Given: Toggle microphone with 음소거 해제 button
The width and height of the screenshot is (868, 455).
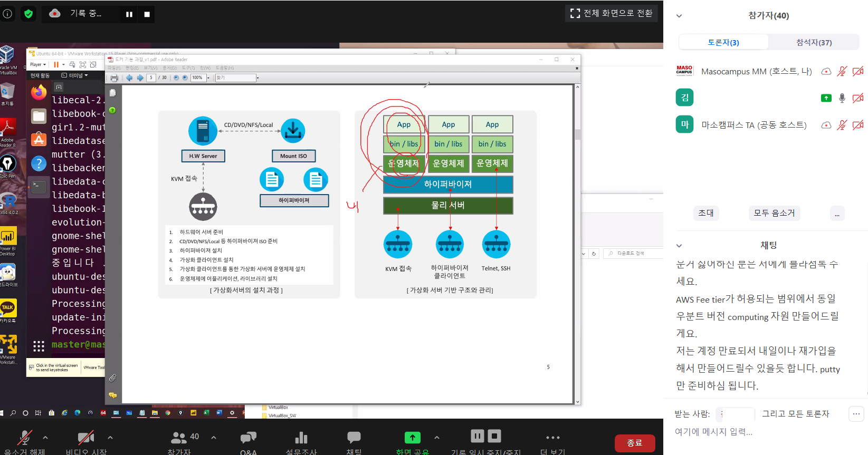Looking at the screenshot, I should click(24, 438).
